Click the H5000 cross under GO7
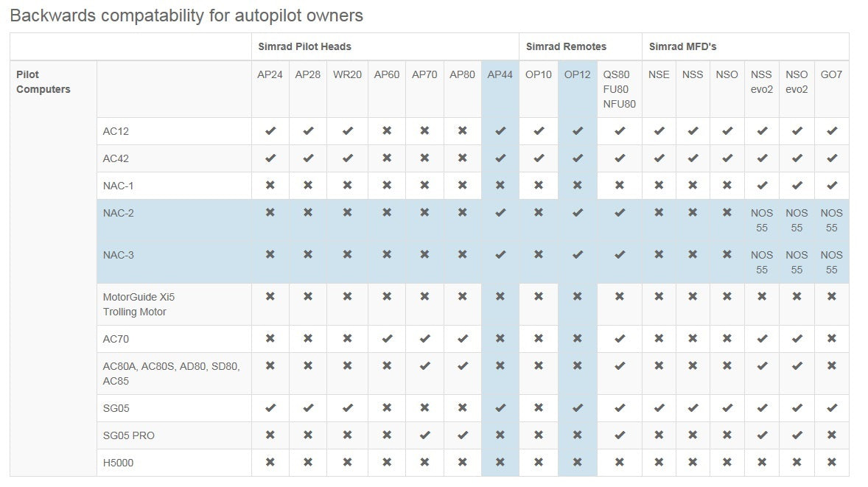868x487 pixels. pos(832,463)
